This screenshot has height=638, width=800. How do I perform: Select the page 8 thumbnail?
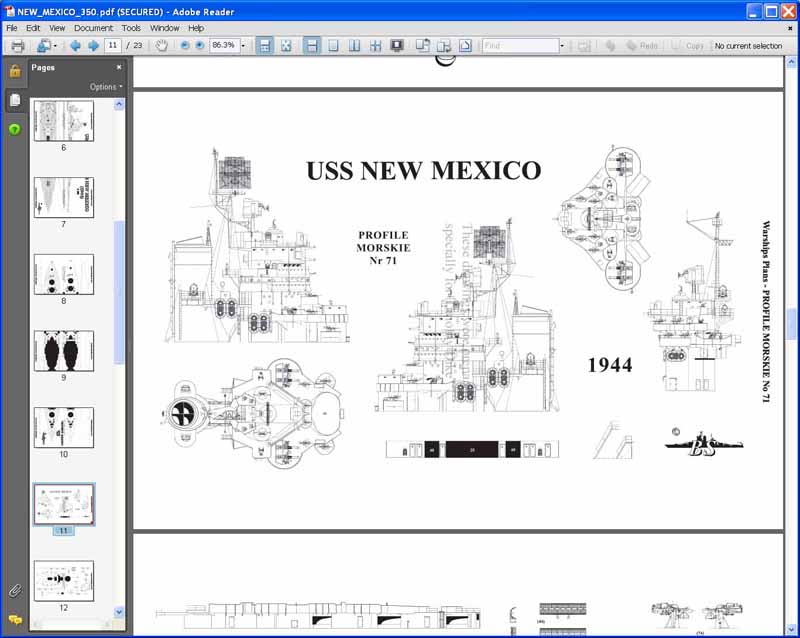(64, 274)
